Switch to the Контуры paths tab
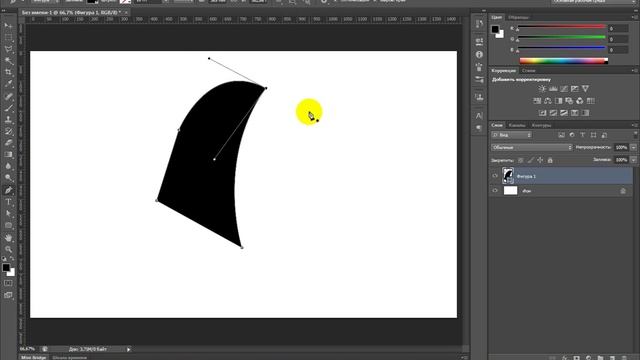Screen dimensions: 640x360 tap(541, 125)
